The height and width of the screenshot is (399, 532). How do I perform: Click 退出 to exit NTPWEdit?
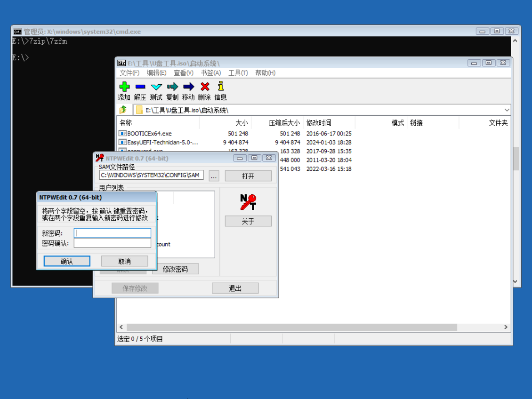(235, 287)
